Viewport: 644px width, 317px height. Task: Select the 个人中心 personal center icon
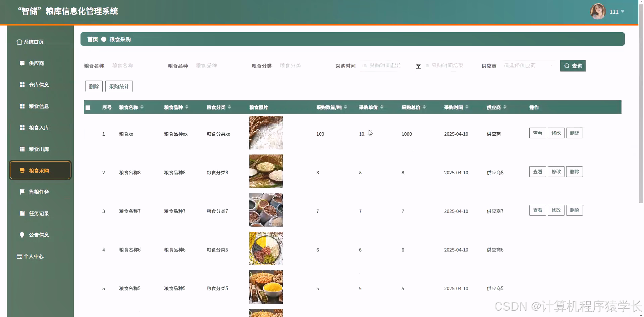point(19,256)
